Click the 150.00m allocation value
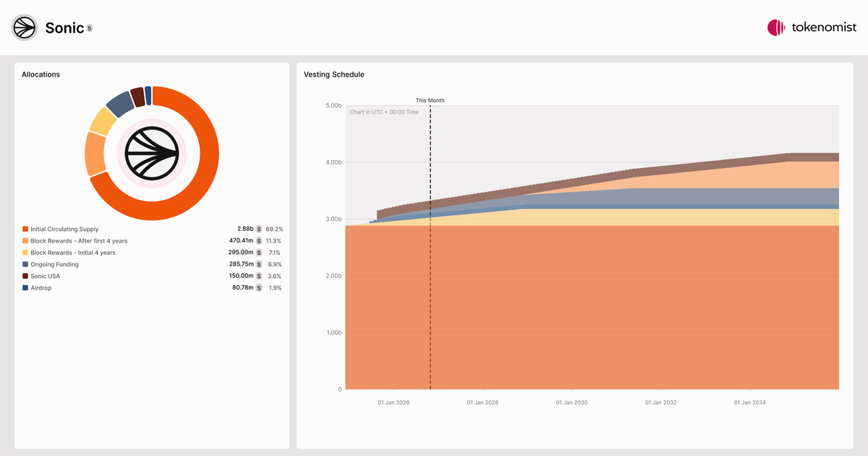The width and height of the screenshot is (868, 456). tap(242, 276)
